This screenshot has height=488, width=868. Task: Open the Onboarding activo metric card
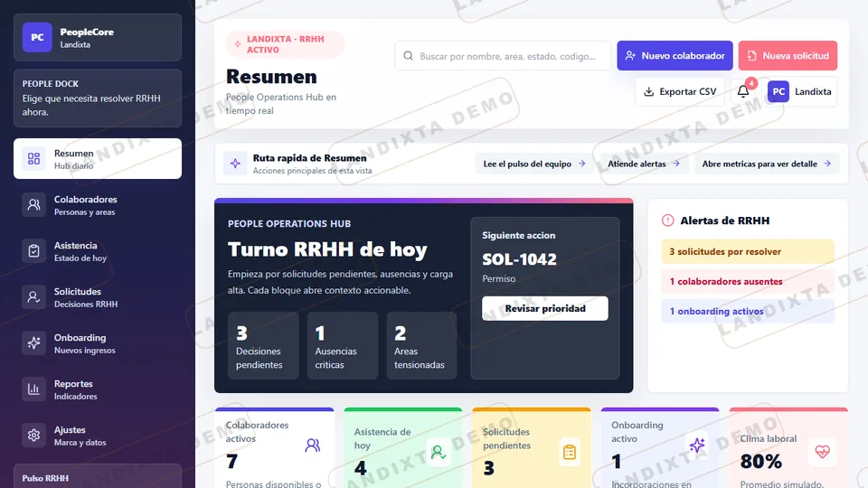[660, 448]
